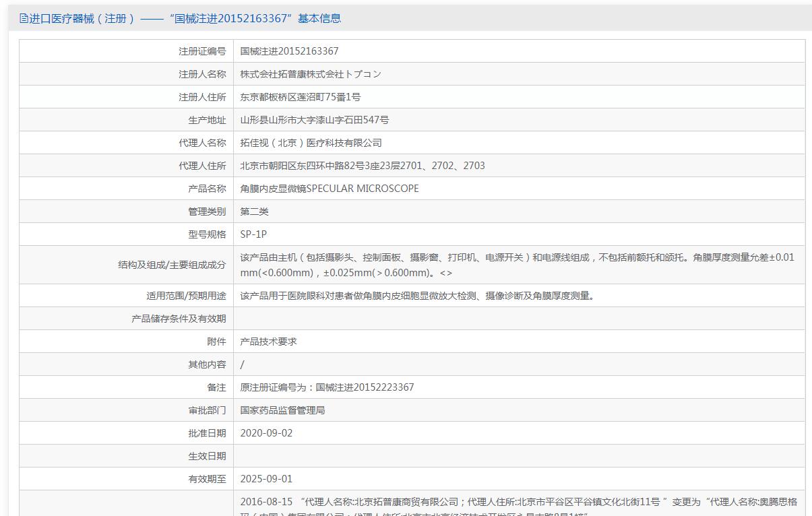This screenshot has width=812, height=516.
Task: Click the 生产地址 label
Action: [x=207, y=120]
